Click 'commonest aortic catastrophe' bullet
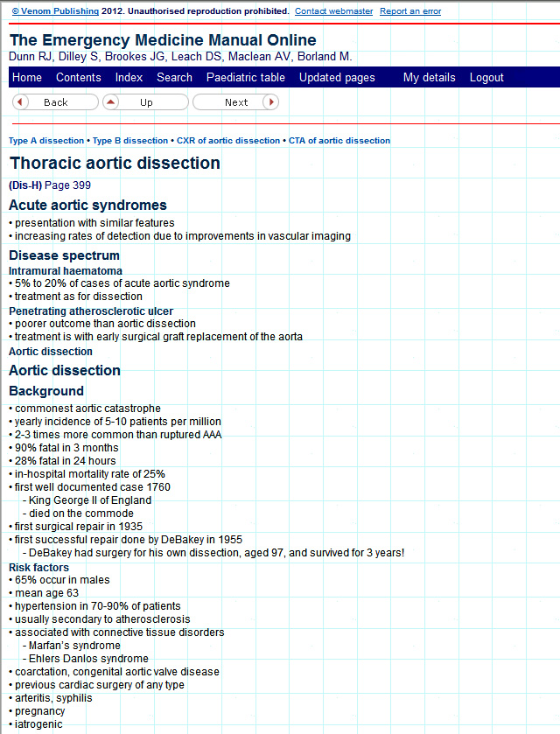The height and width of the screenshot is (734, 560). click(85, 409)
